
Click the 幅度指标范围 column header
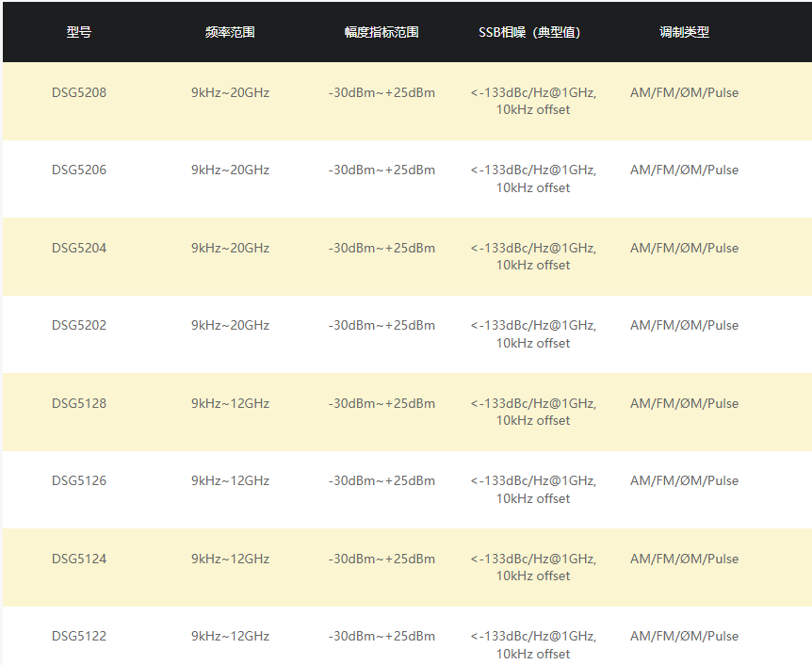[x=382, y=32]
